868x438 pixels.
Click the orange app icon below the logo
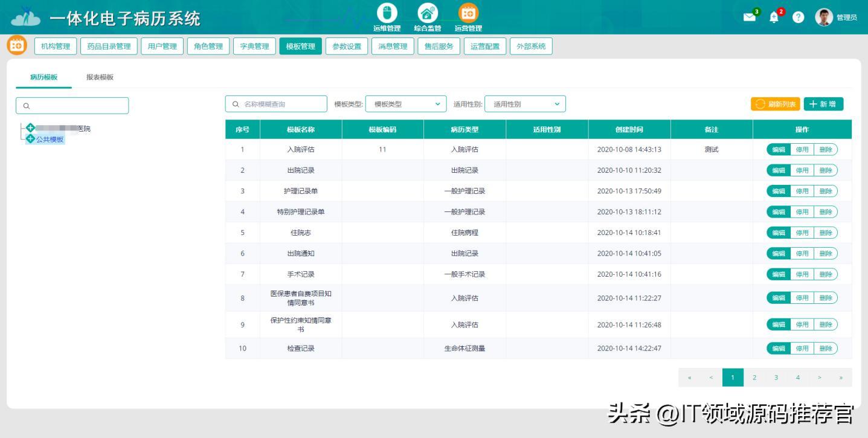coord(17,45)
